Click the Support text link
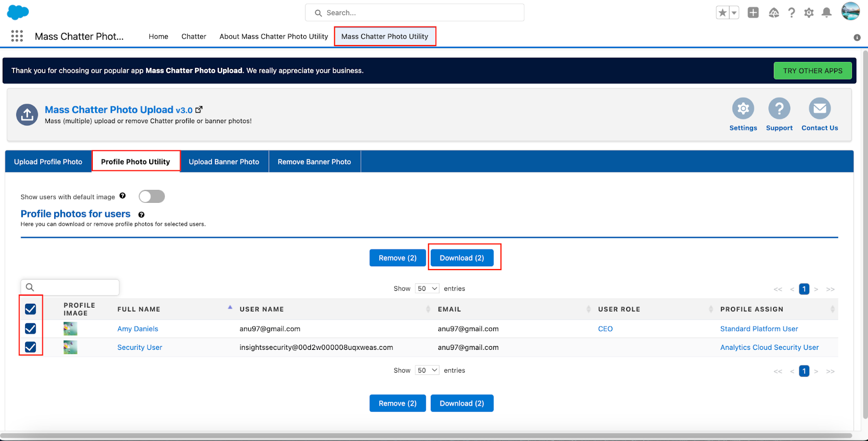Viewport: 868px width, 441px height. click(x=779, y=128)
